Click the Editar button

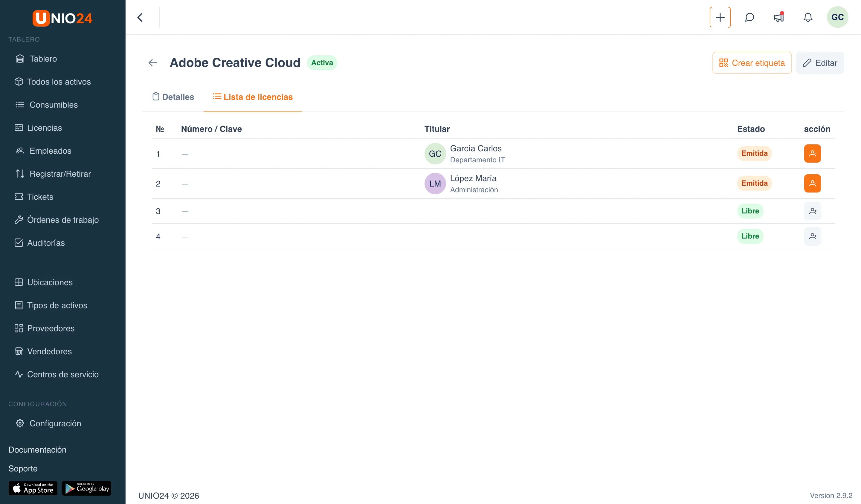pyautogui.click(x=820, y=63)
